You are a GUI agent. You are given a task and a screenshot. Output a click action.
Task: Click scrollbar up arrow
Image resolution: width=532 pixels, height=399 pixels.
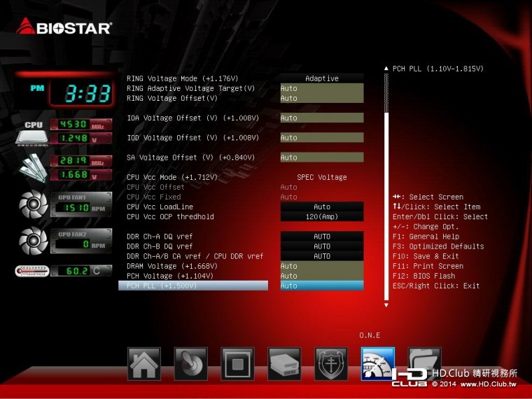386,69
